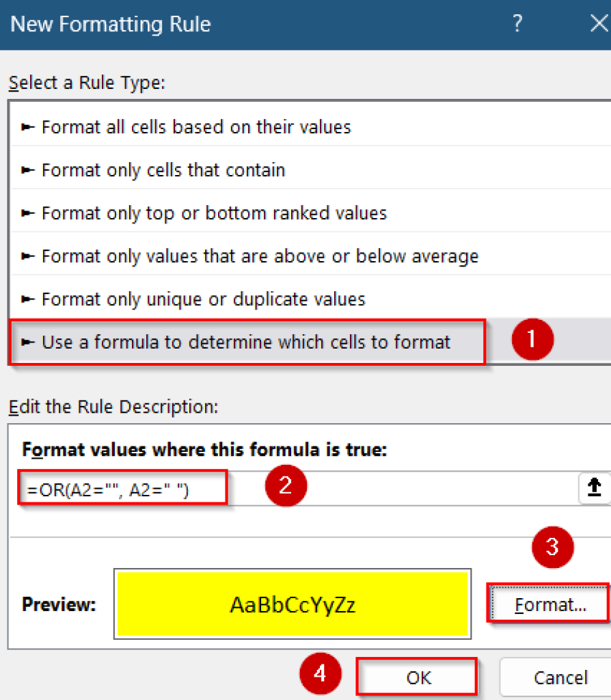Image resolution: width=611 pixels, height=700 pixels.
Task: Select 'Format only values above or below average'
Action: pos(239,256)
